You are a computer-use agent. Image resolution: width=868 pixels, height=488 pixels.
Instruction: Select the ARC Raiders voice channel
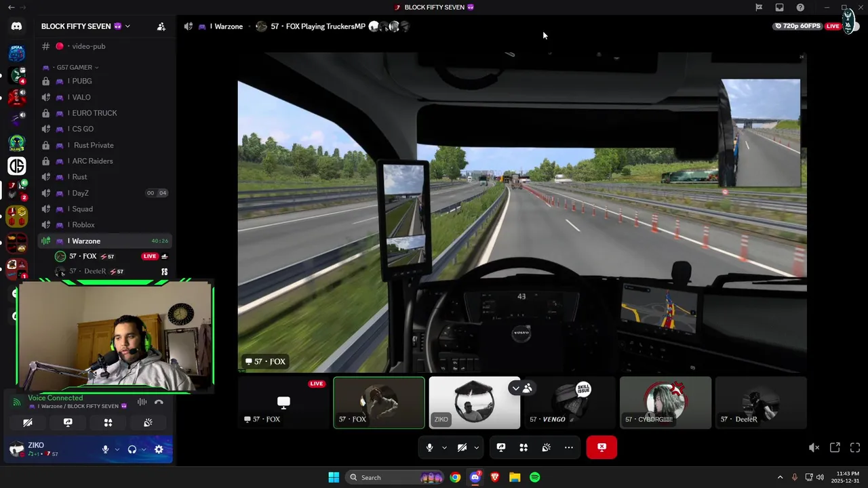[105, 161]
